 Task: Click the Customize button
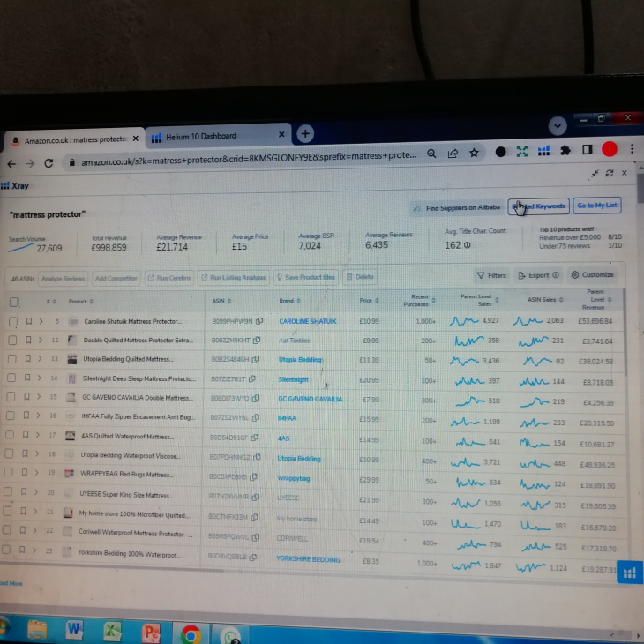(x=592, y=274)
